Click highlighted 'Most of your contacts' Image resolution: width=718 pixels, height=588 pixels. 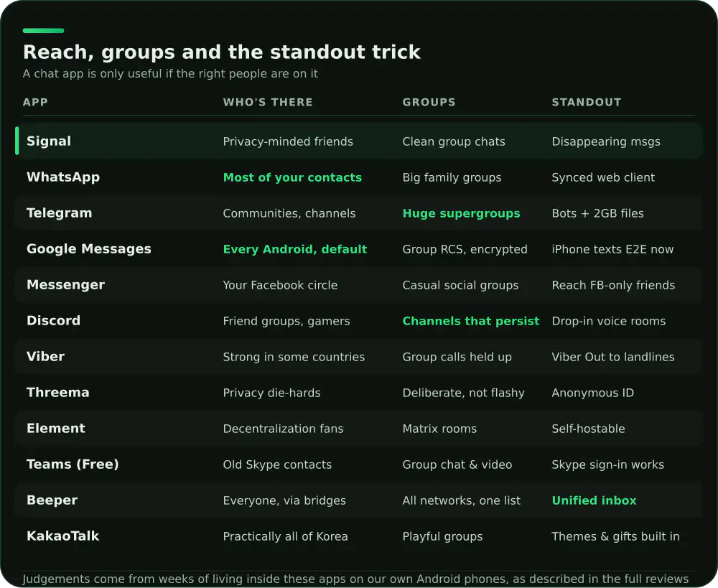pos(292,177)
